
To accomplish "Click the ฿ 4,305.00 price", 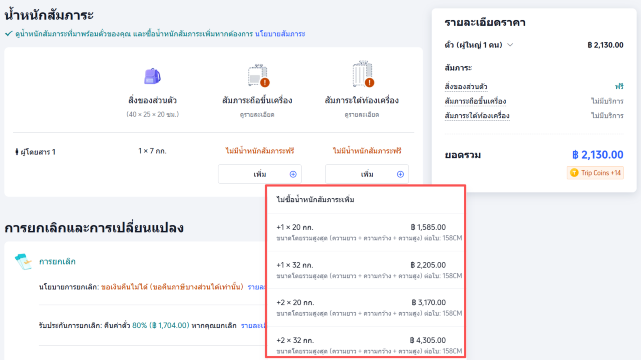I will (428, 340).
